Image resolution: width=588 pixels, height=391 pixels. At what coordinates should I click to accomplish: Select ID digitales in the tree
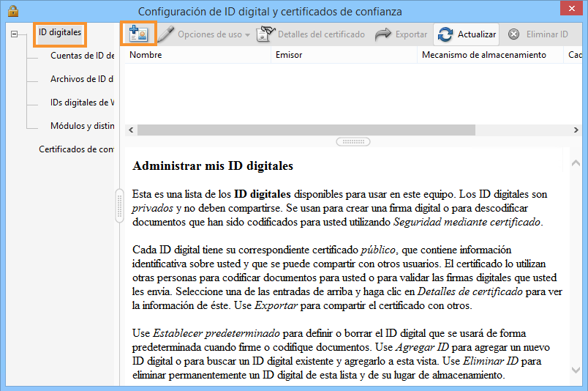pyautogui.click(x=60, y=32)
